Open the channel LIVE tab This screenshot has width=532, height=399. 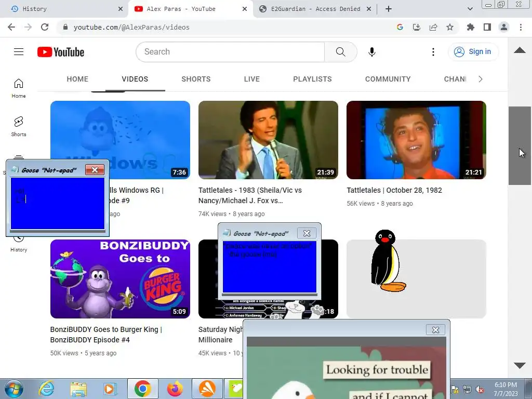pyautogui.click(x=252, y=79)
